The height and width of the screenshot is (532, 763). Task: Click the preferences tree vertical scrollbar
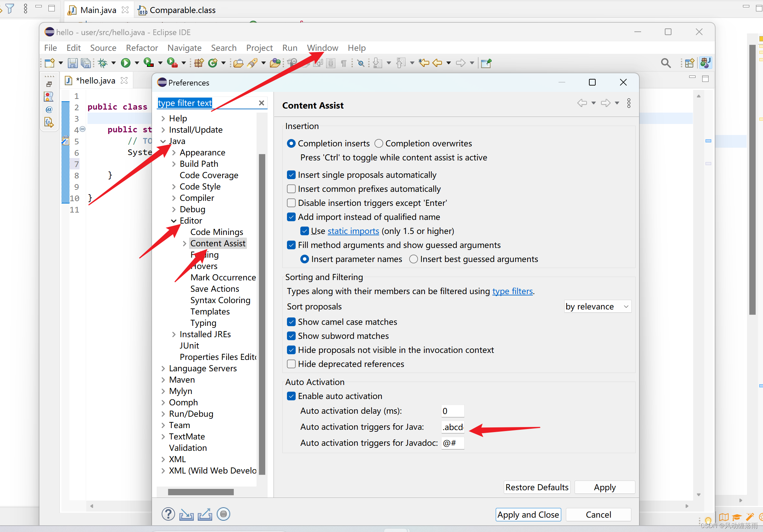[x=262, y=314]
